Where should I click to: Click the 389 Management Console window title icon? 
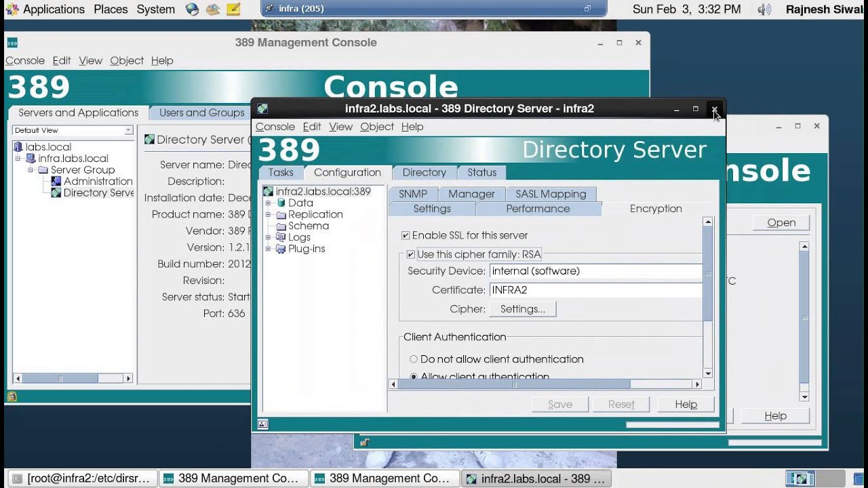pos(12,43)
